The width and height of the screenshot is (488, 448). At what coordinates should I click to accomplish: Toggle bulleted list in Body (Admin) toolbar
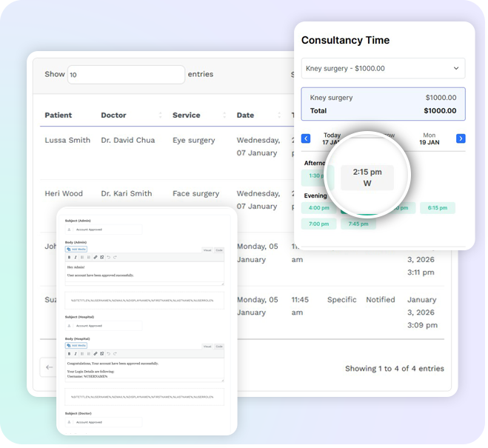pos(82,257)
